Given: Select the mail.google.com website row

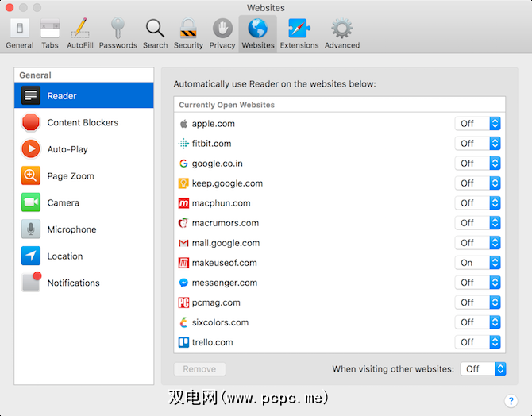Looking at the screenshot, I should pyautogui.click(x=339, y=243).
